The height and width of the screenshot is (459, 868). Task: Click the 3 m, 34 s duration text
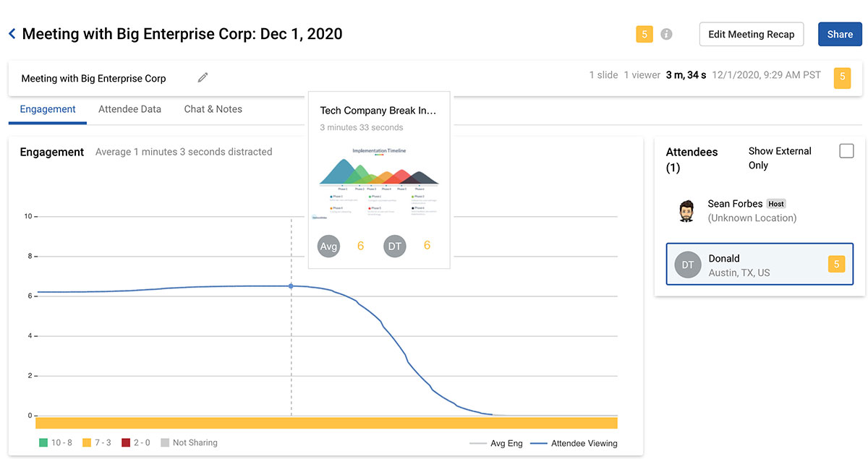686,75
